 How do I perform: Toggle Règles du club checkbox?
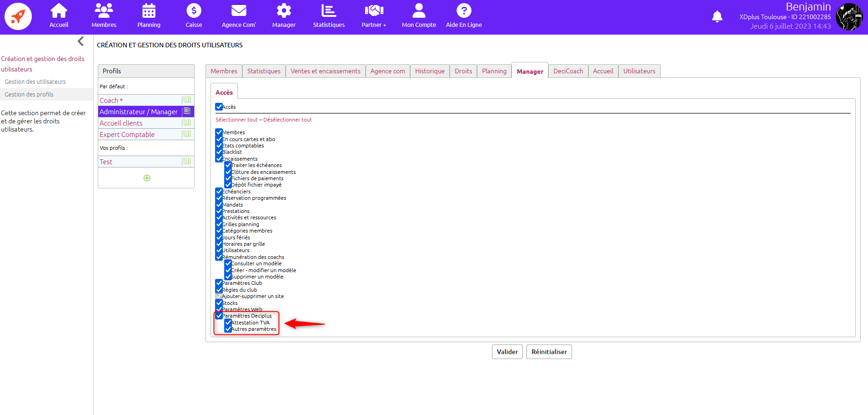tap(219, 290)
